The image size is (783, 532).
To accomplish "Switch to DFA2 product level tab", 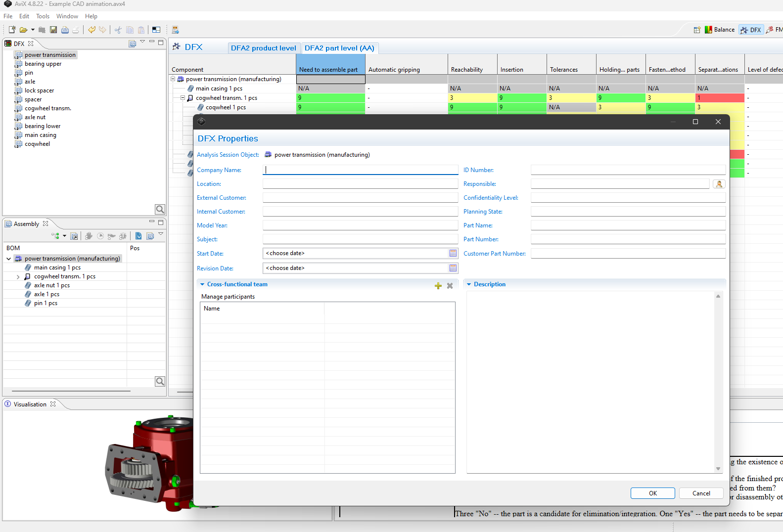I will pos(263,48).
